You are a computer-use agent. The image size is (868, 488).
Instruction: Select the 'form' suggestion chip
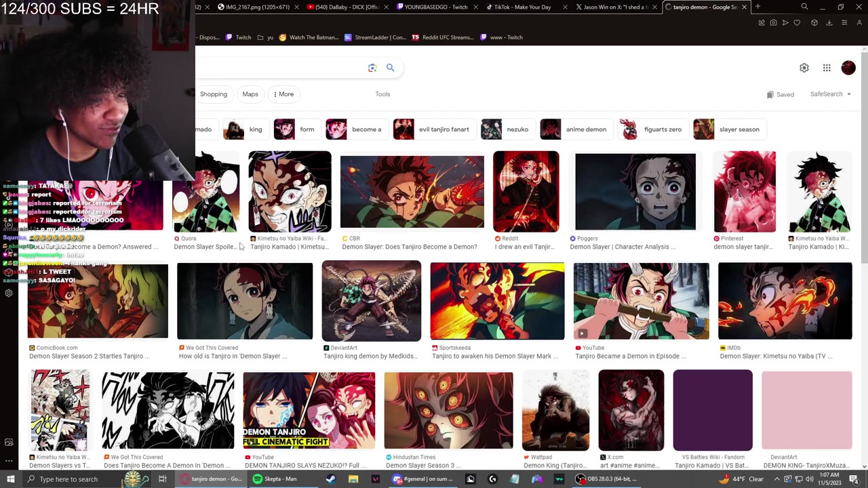[x=296, y=129]
